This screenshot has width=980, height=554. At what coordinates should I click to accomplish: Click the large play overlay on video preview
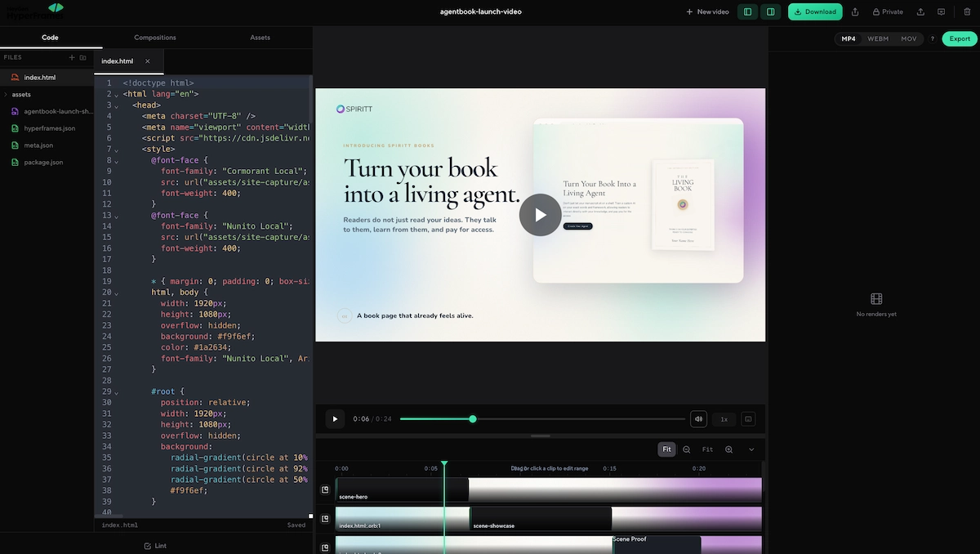540,215
